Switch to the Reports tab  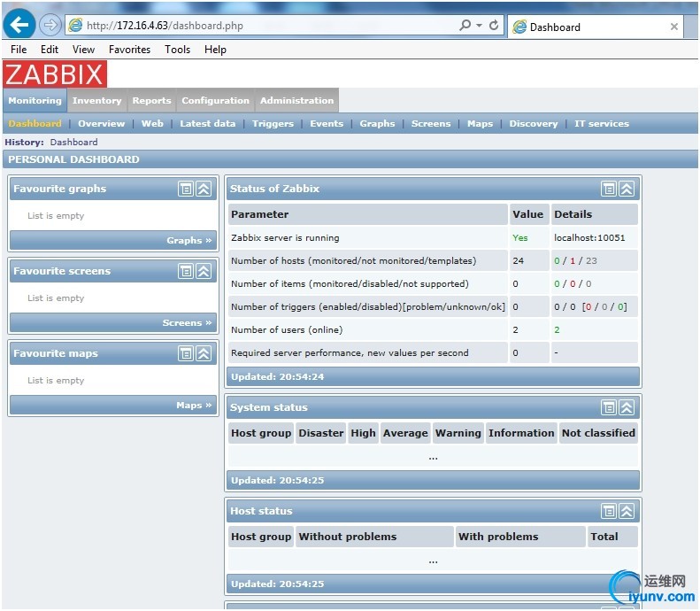tap(152, 100)
